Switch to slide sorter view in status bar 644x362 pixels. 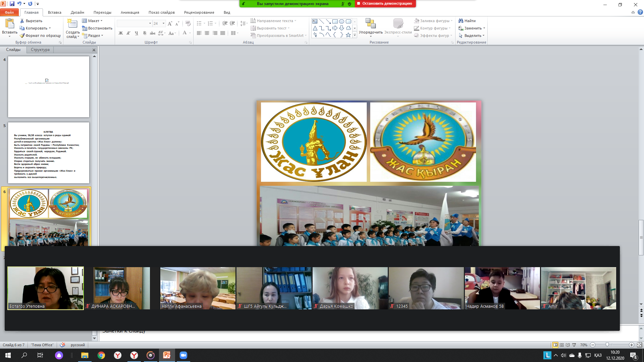561,345
